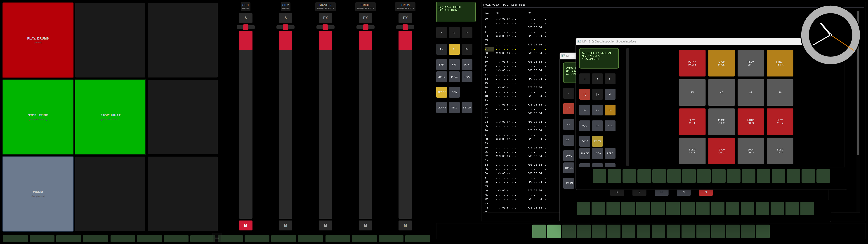Click the >> fast-forward button
This screenshot has width=868, height=244.
point(597,110)
